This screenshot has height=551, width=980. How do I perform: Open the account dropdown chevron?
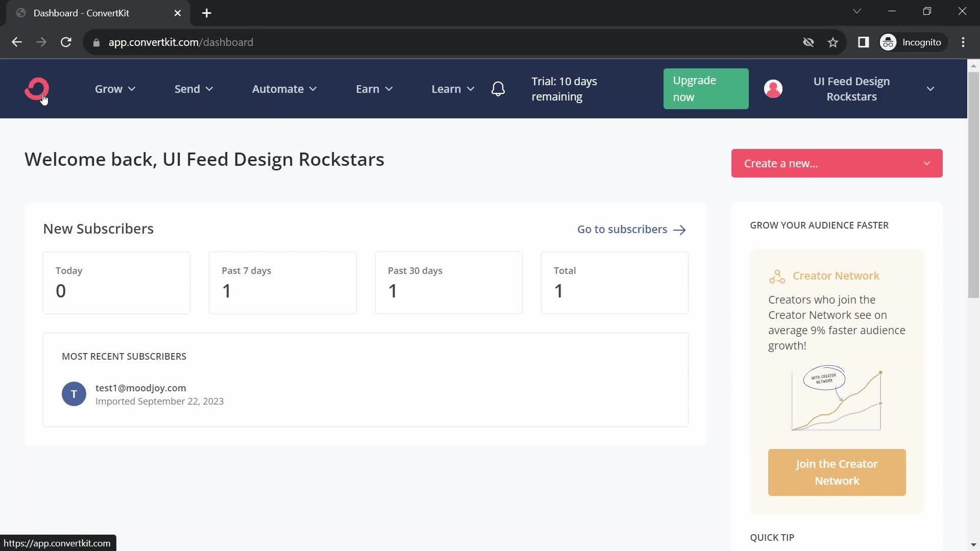[x=930, y=89]
